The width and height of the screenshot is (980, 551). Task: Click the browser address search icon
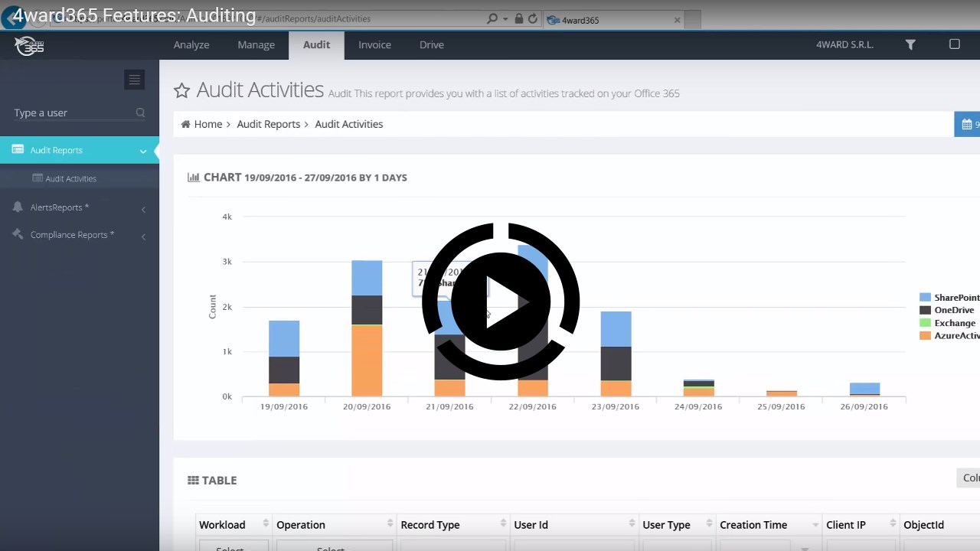tap(492, 18)
